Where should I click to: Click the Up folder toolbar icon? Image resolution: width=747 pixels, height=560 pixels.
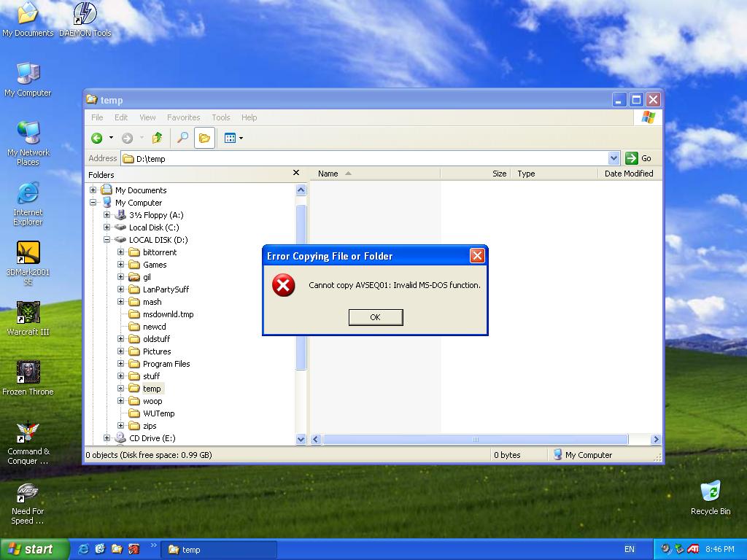(157, 138)
